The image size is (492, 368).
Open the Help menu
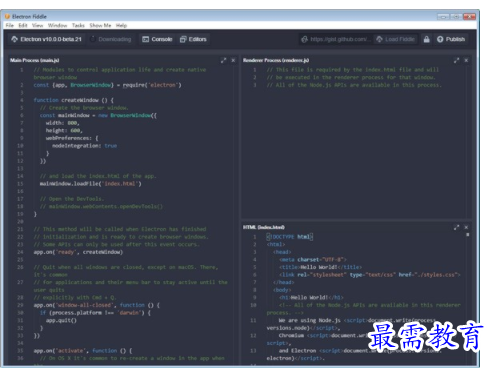121,25
